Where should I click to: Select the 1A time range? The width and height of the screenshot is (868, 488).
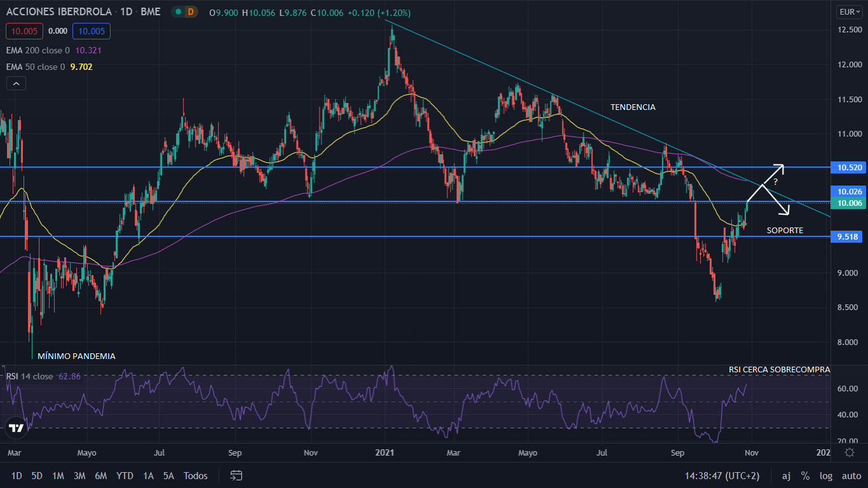148,475
